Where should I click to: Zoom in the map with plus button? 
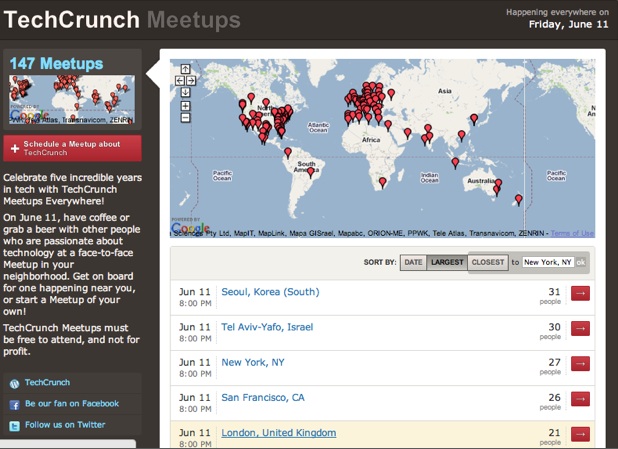pos(185,106)
